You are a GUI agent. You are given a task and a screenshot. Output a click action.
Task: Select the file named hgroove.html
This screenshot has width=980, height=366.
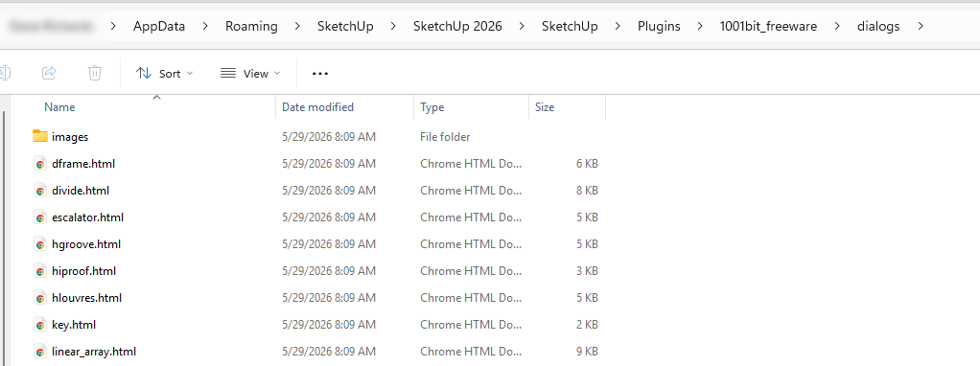(x=86, y=244)
